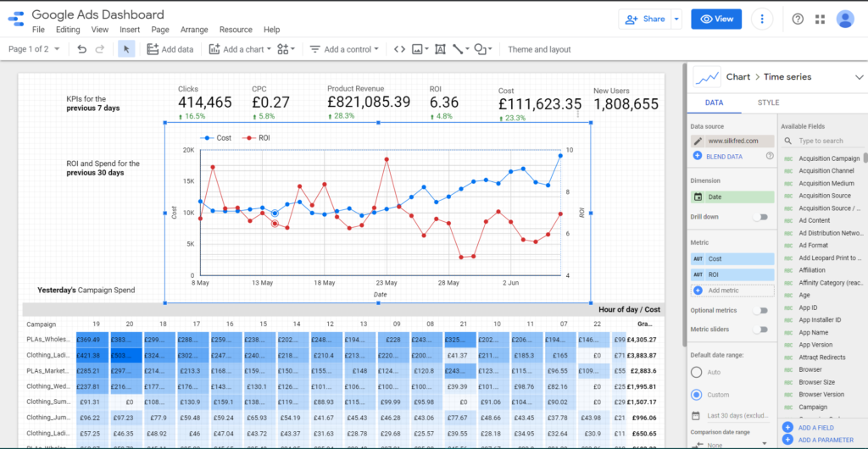This screenshot has height=449, width=868.
Task: Click the Clicks scorecard value 414,465
Action: coord(205,103)
